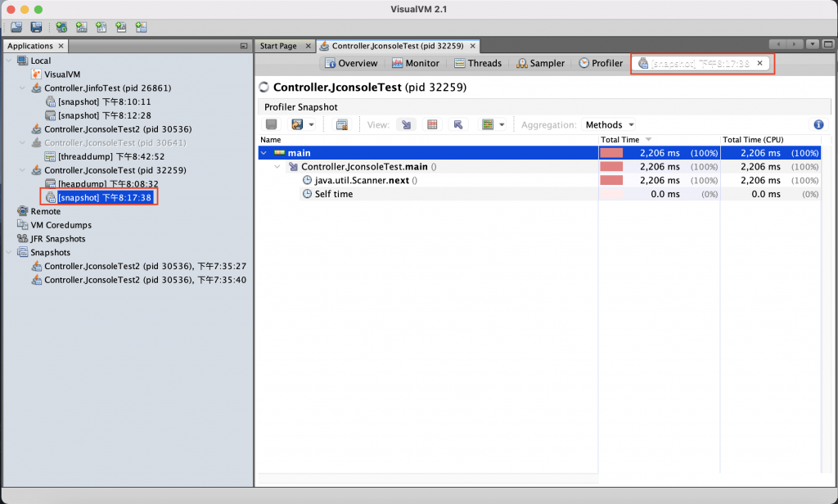Click the method icon beside Controller.JconsoleTest.main
This screenshot has height=504, width=838.
coord(294,167)
